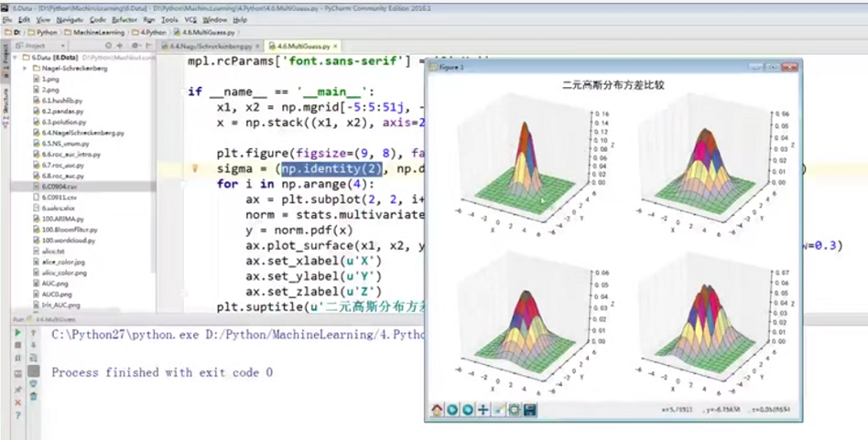Open the Help menu

[240, 20]
